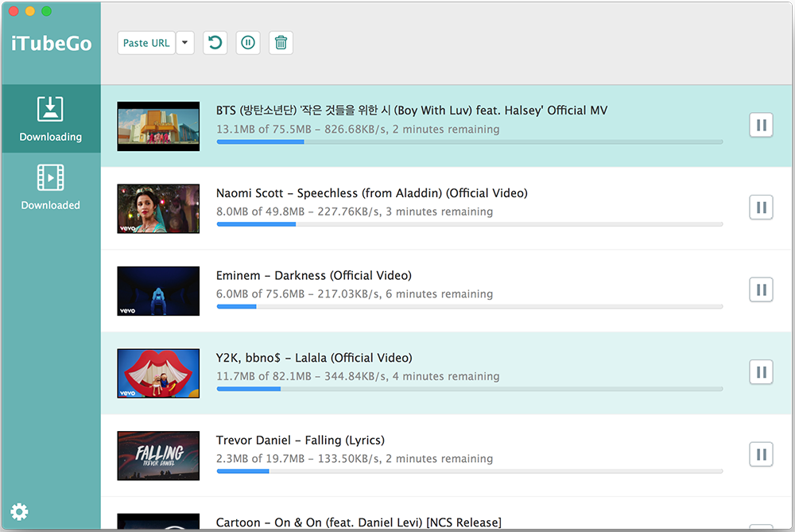This screenshot has height=532, width=795.
Task: Click the Falling Trevor Daniel thumbnail
Action: (x=158, y=456)
